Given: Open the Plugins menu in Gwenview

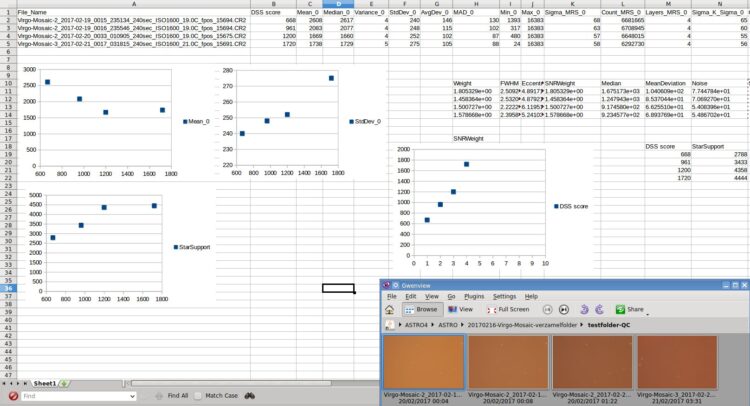Looking at the screenshot, I should tap(474, 296).
